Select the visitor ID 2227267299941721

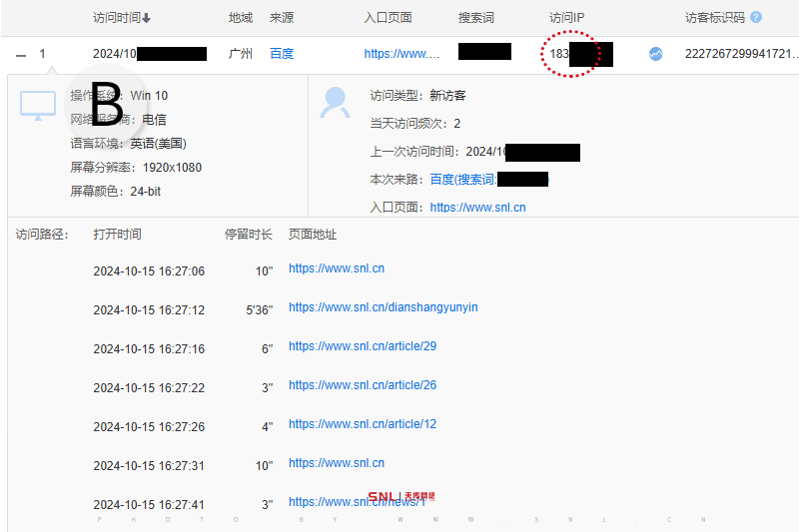pos(741,54)
